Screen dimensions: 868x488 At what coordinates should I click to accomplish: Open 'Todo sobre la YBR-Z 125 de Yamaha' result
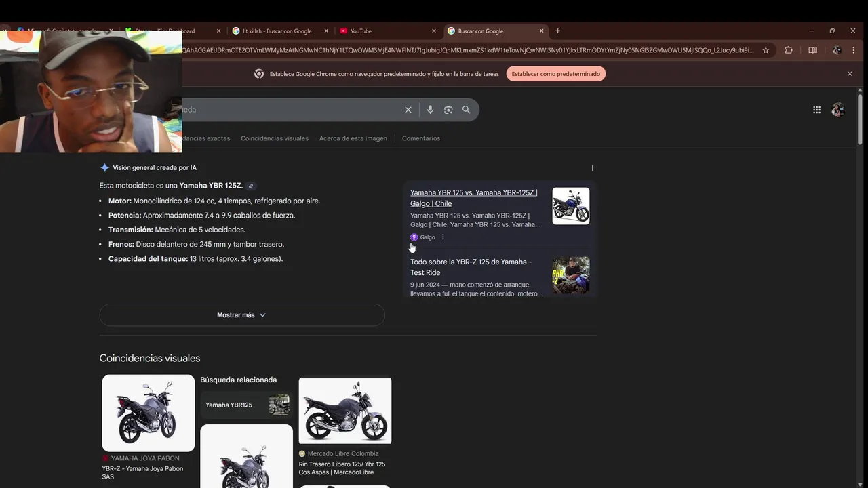pyautogui.click(x=471, y=267)
